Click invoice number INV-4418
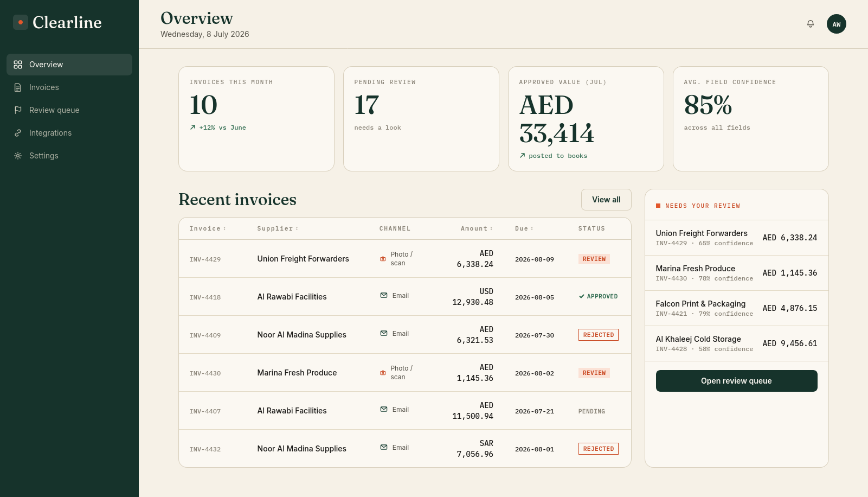 point(205,297)
